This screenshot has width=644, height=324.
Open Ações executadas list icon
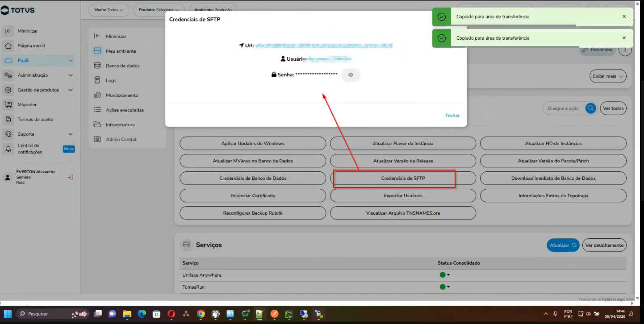pyautogui.click(x=97, y=110)
